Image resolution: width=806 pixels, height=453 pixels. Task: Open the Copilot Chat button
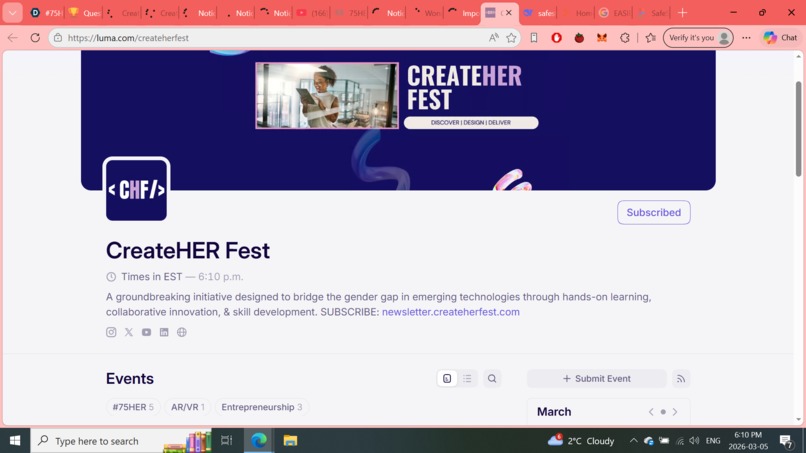pos(780,38)
